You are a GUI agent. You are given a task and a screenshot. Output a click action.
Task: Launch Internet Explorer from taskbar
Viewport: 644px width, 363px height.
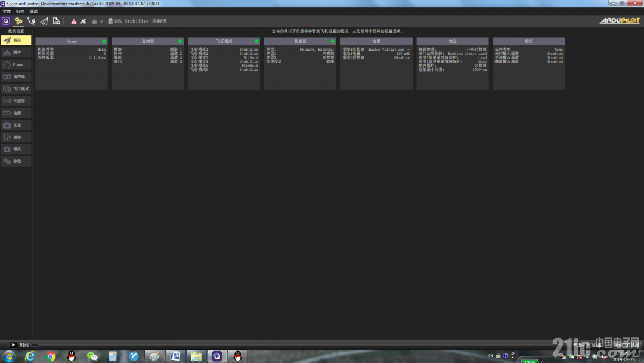pos(30,356)
